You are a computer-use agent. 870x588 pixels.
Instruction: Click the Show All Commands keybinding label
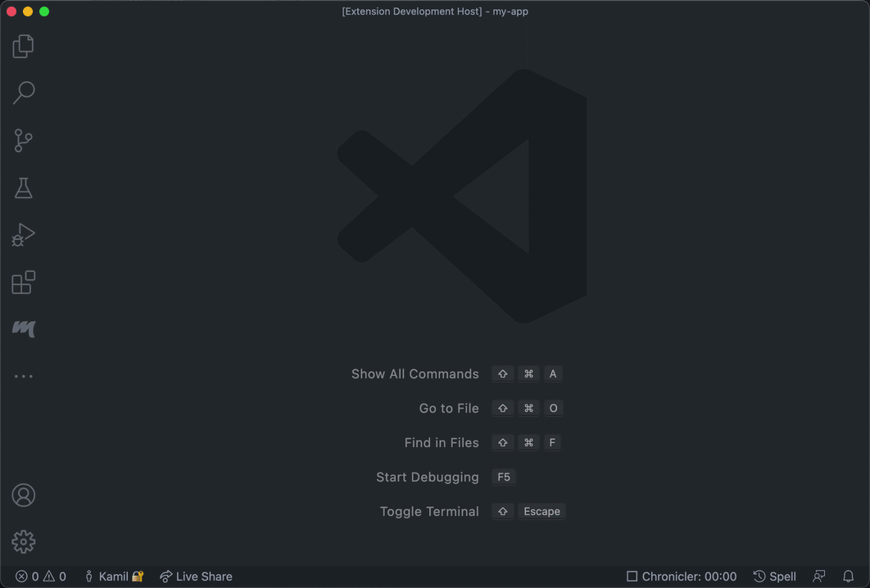pyautogui.click(x=528, y=373)
